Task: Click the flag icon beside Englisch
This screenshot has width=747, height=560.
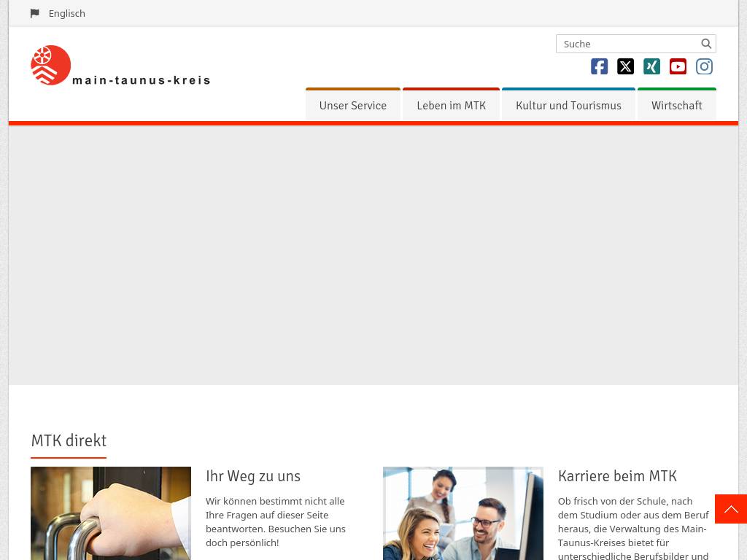Action: 35,13
